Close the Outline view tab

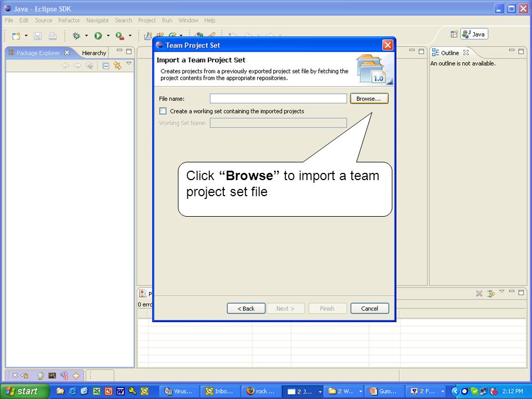pos(466,53)
